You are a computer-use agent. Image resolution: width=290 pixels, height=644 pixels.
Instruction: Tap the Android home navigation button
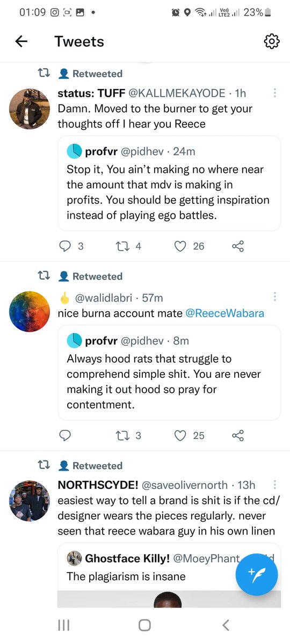(x=144, y=625)
